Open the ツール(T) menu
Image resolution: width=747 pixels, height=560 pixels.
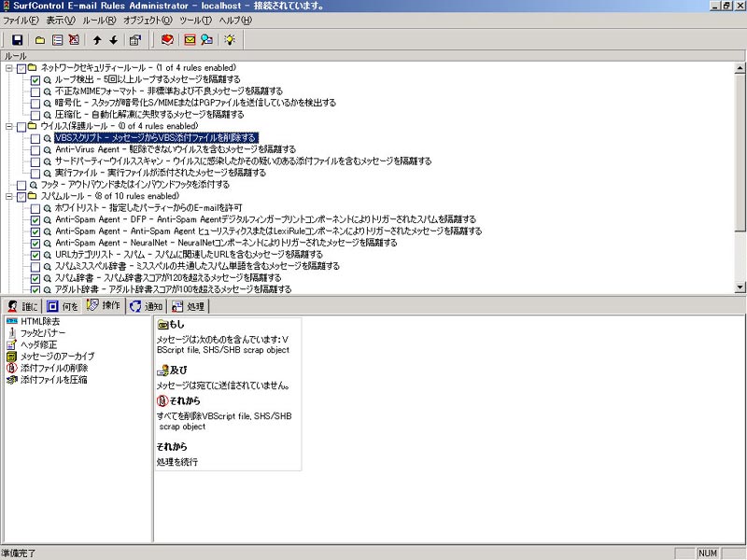tap(195, 20)
